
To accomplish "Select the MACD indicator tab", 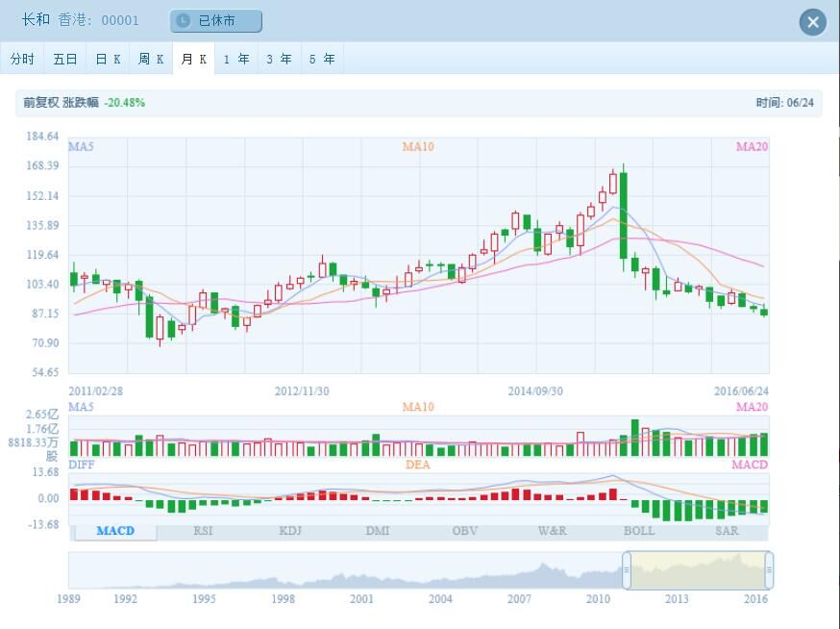I will pyautogui.click(x=115, y=531).
